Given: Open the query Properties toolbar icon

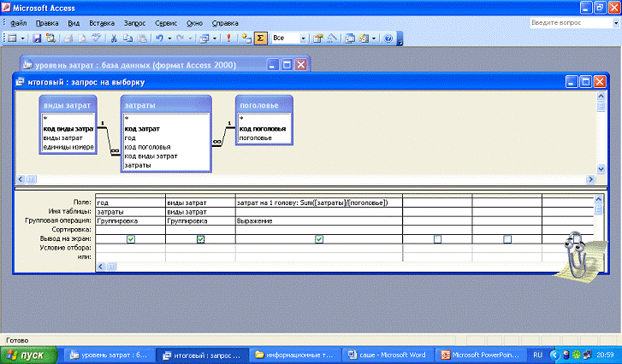Looking at the screenshot, I should (x=317, y=38).
